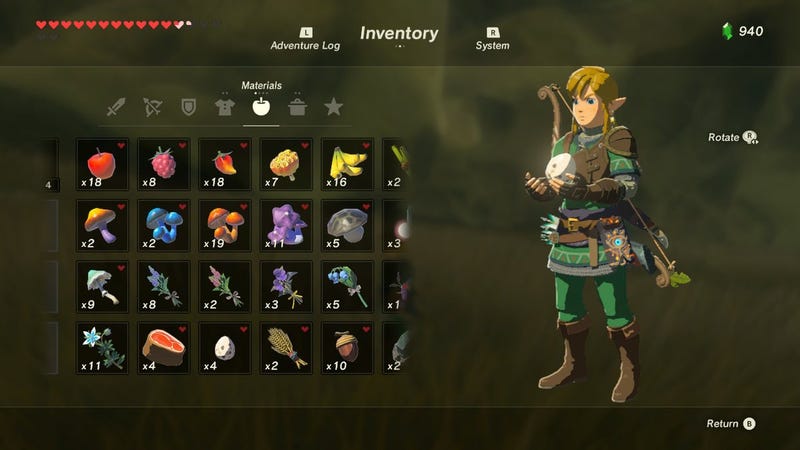Switch to the System tab

pyautogui.click(x=492, y=40)
